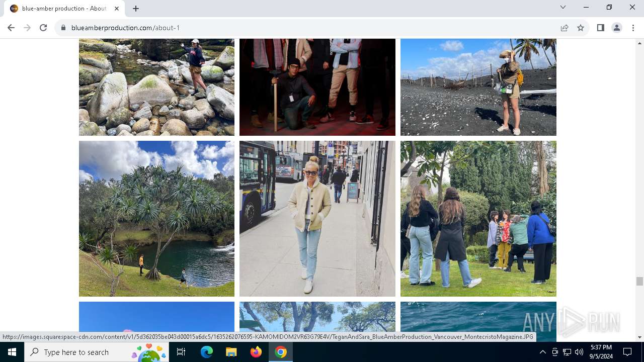Open the volume control tray icon
Screen dimensions: 644x362
point(579,352)
